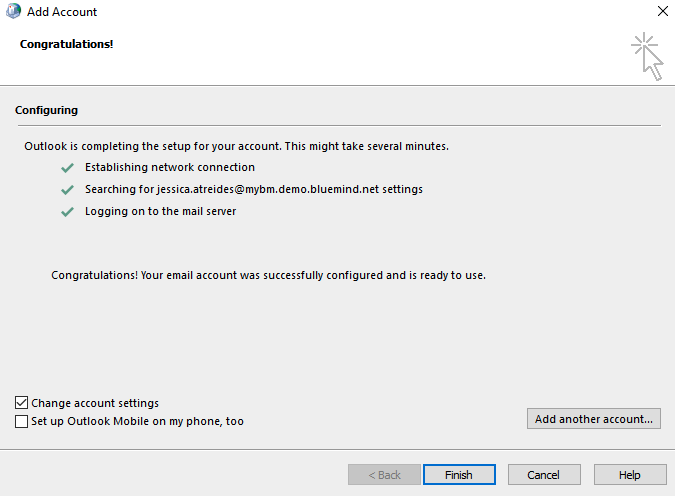The height and width of the screenshot is (496, 675).
Task: Click the checkmark beside Logging on to mail server
Action: pyautogui.click(x=67, y=212)
